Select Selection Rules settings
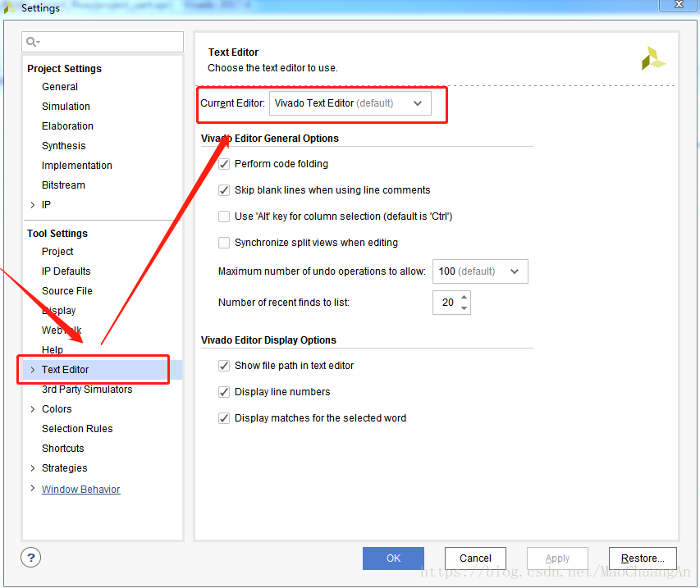 (77, 429)
